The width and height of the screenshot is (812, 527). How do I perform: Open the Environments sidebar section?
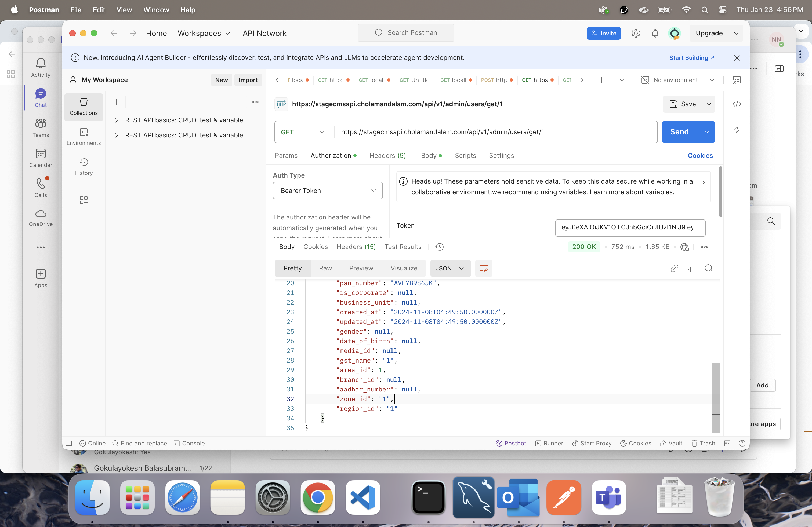pyautogui.click(x=84, y=137)
